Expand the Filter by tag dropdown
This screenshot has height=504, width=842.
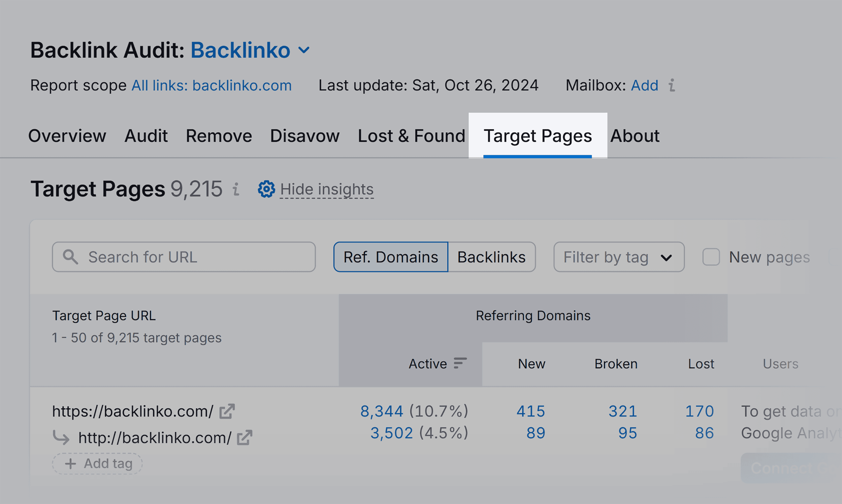619,257
